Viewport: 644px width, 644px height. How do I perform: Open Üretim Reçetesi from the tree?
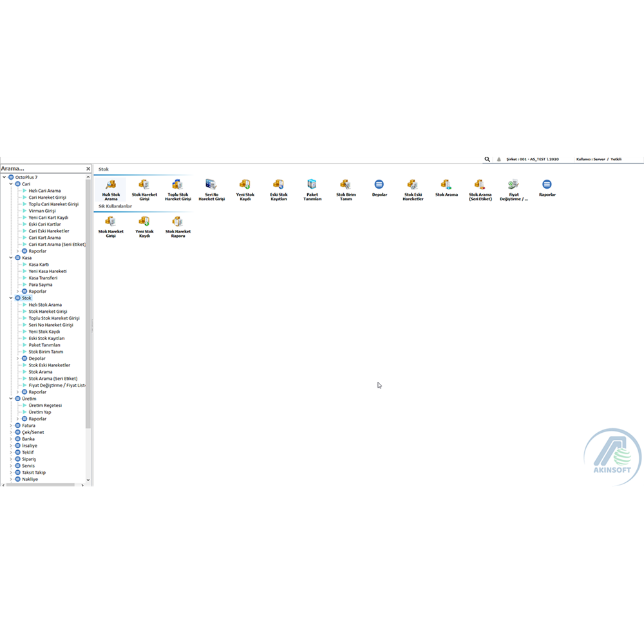coord(45,406)
